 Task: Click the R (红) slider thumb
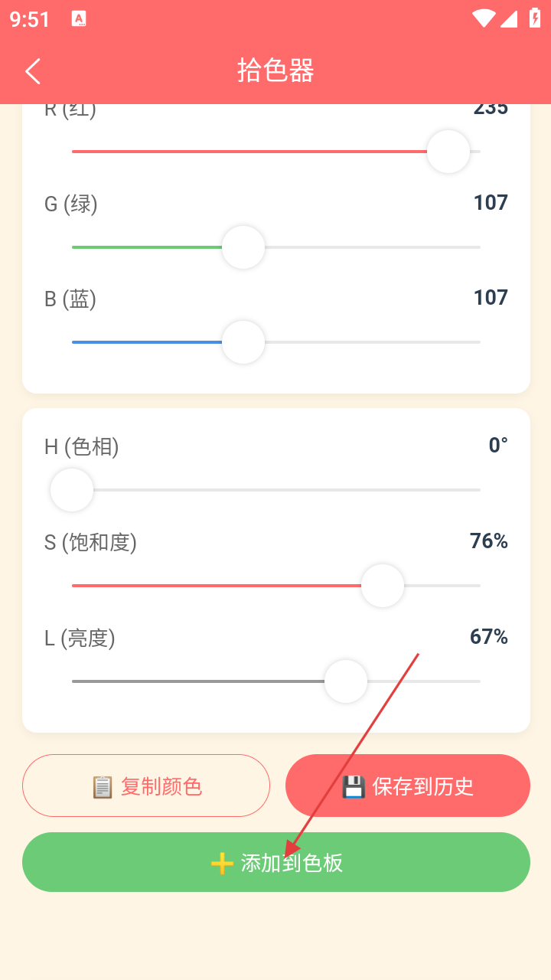tap(448, 152)
